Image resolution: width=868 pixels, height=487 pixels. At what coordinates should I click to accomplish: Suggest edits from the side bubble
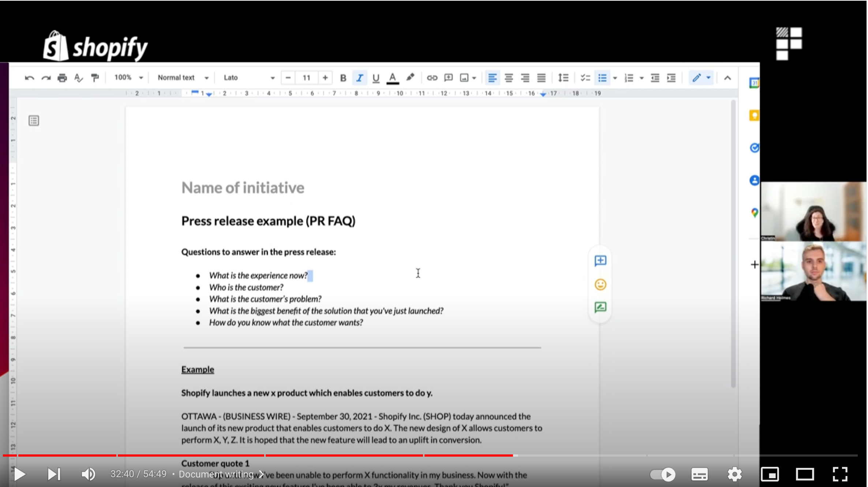[600, 307]
